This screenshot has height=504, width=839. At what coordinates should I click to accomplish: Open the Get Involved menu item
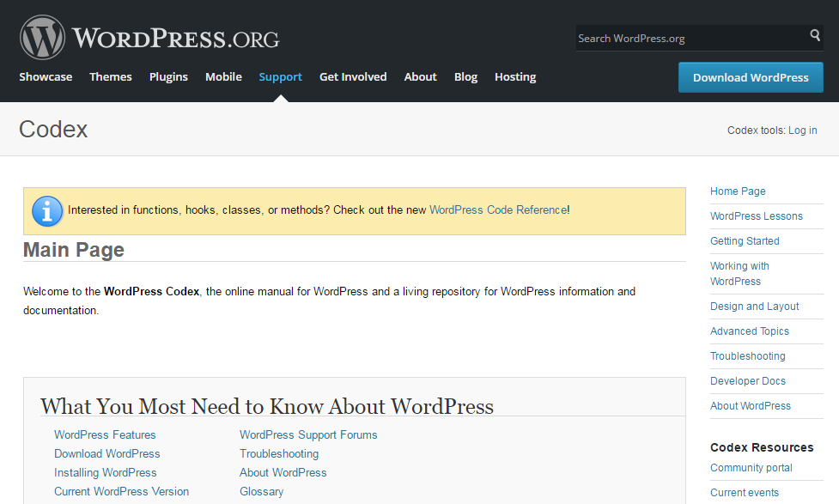coord(353,77)
